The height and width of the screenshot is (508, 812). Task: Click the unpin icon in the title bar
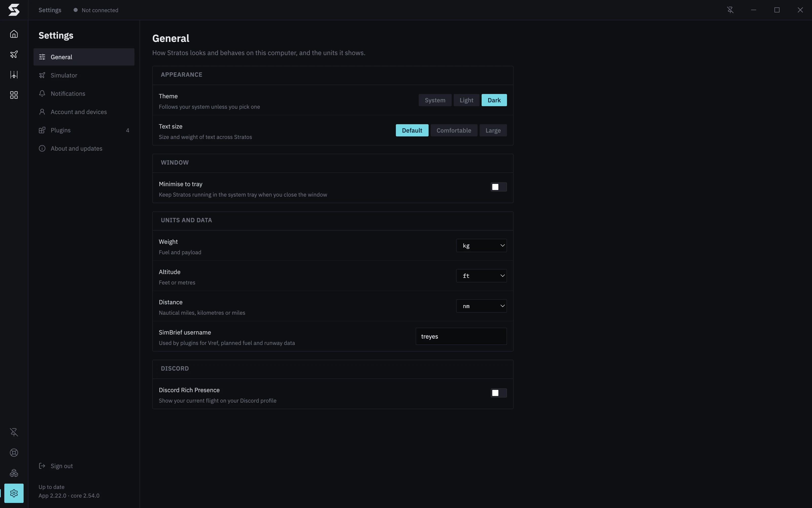coord(730,10)
